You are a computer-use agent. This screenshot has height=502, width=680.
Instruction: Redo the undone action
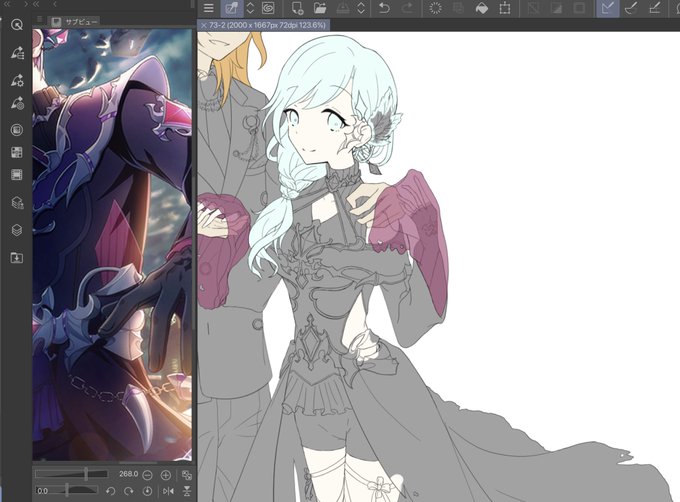408,8
